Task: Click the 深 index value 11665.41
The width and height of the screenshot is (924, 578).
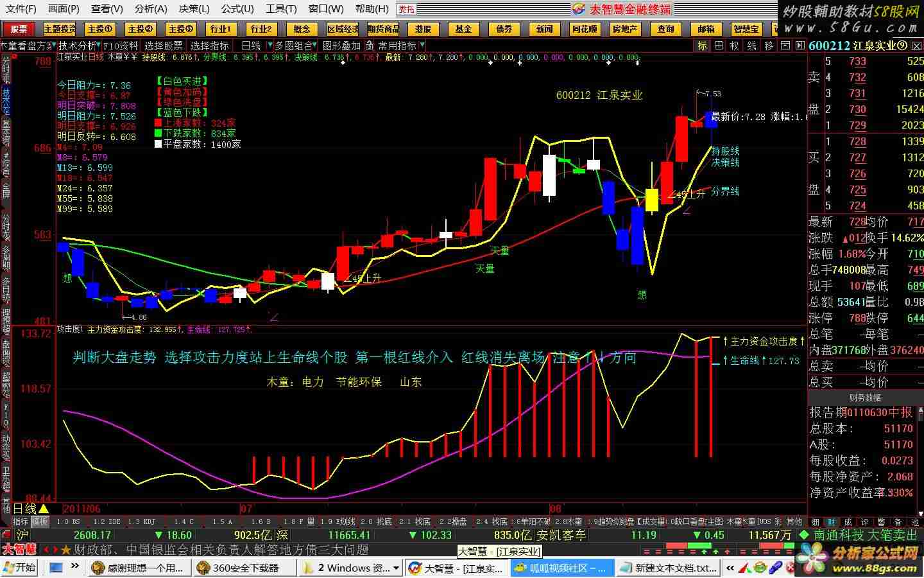Action: 349,535
